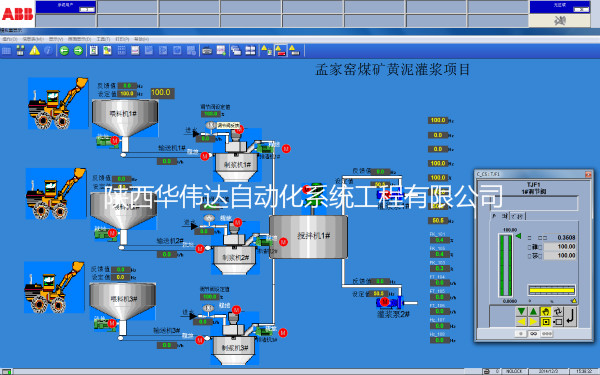Click the yellow 100.0 setpoint value near feeder 1#
Screen dimensions: 600x375
[x=161, y=93]
